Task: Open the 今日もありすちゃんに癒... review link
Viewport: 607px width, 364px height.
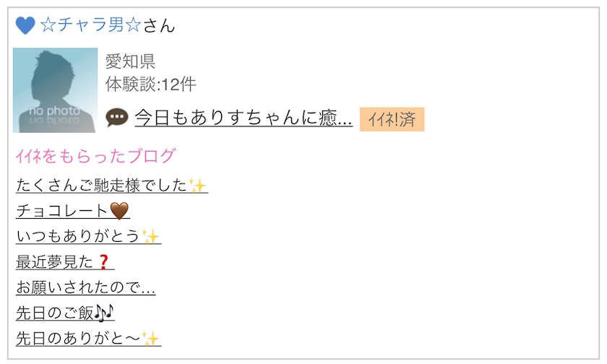Action: click(x=244, y=118)
